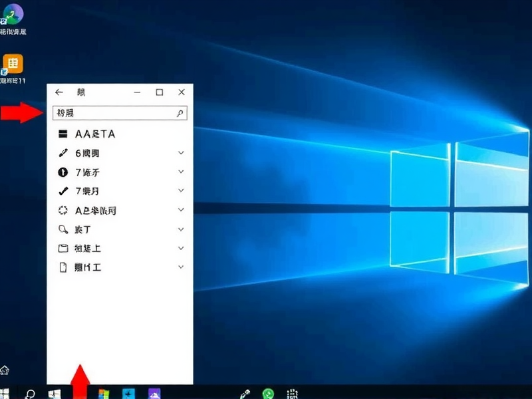Image resolution: width=532 pixels, height=399 pixels.
Task: Click the magnifier button inside the search box
Action: coord(180,113)
